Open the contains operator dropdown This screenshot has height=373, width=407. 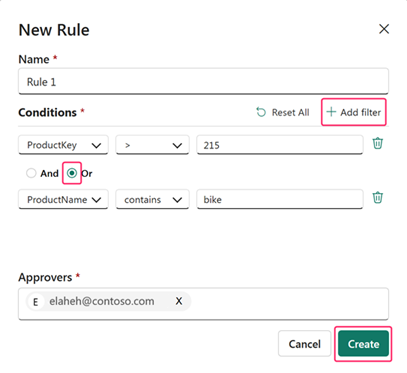click(x=152, y=199)
